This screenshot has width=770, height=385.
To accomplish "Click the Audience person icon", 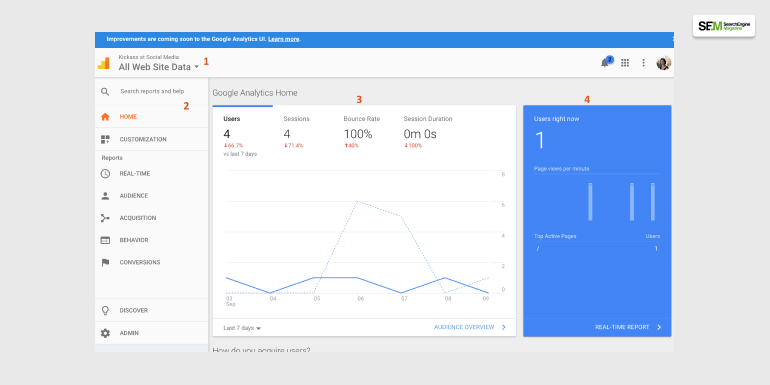I will (105, 196).
